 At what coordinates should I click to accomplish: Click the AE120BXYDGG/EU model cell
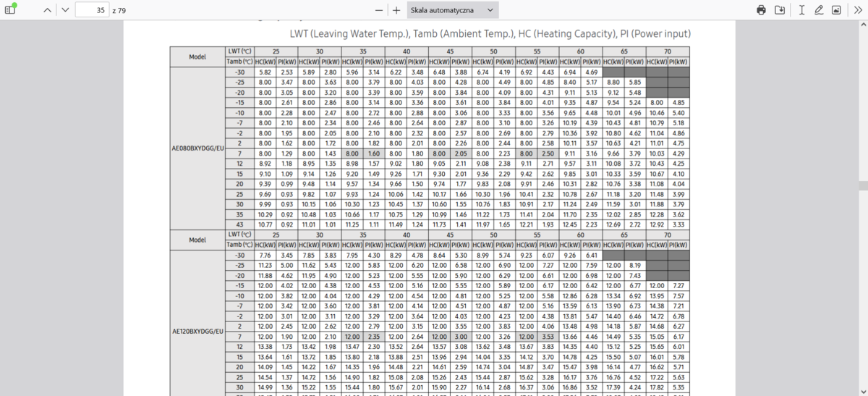(x=197, y=332)
